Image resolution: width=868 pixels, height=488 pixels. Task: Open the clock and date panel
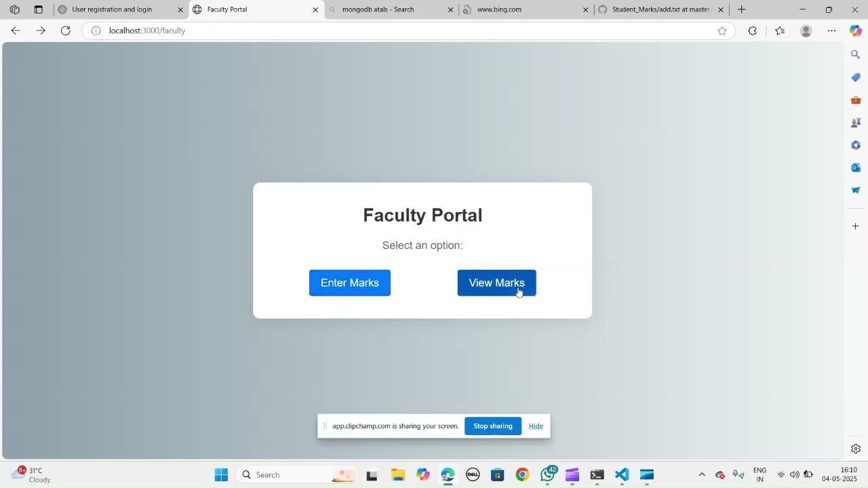point(840,474)
